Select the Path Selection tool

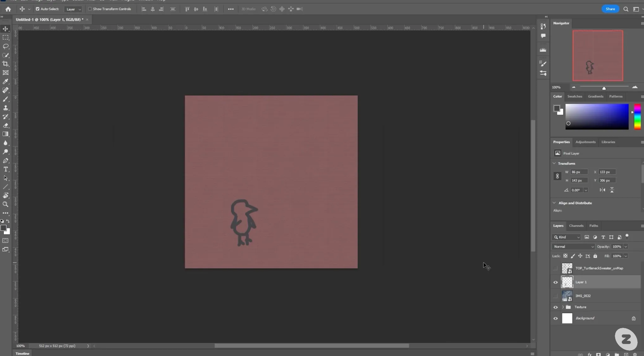click(6, 178)
